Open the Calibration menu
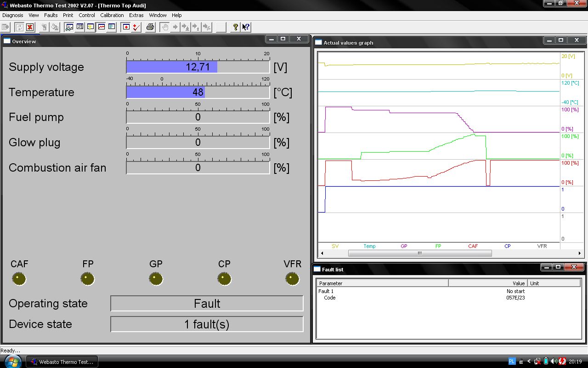The image size is (588, 368). point(112,15)
